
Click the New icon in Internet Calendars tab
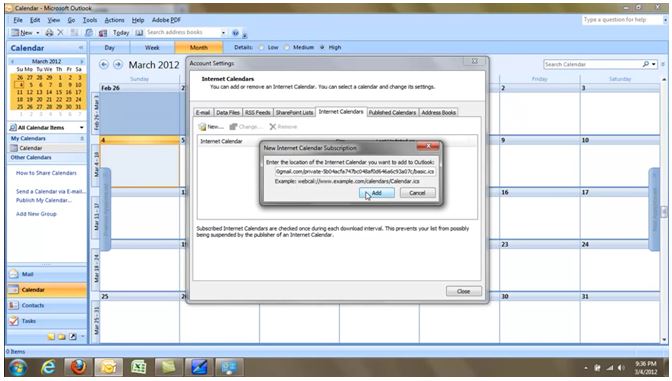203,126
